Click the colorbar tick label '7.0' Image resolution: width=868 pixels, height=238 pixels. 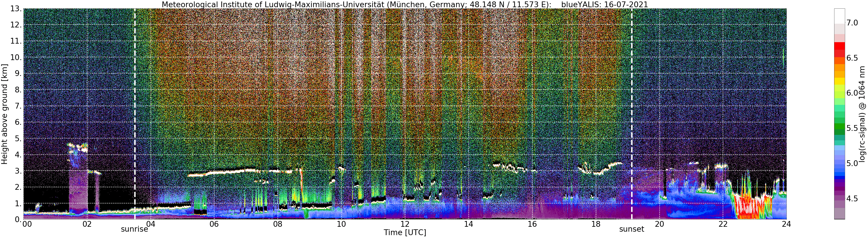(852, 23)
